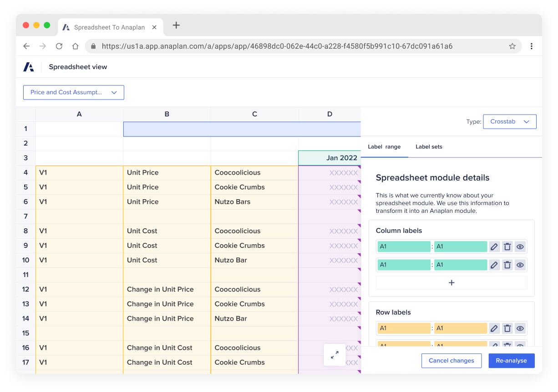The image size is (558, 392).
Task: Open fullscreen view using the expand icon on the spreadsheet
Action: 335,355
